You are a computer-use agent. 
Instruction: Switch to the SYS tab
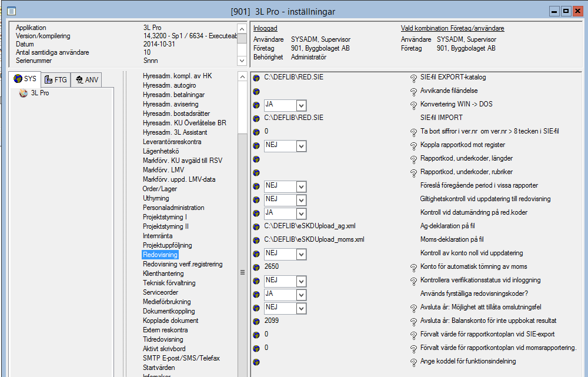pos(25,79)
